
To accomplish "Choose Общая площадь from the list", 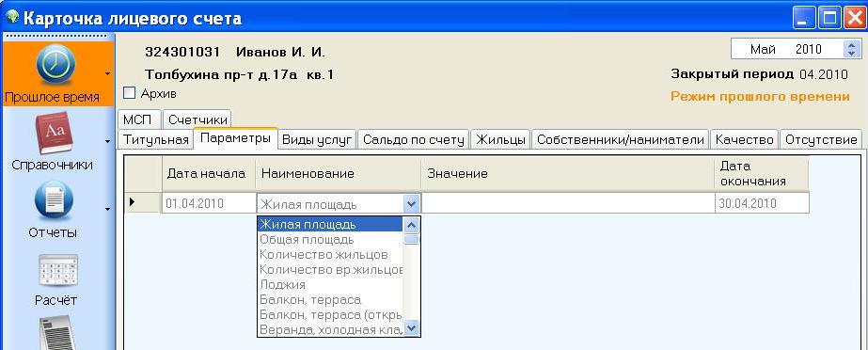I will [x=330, y=240].
